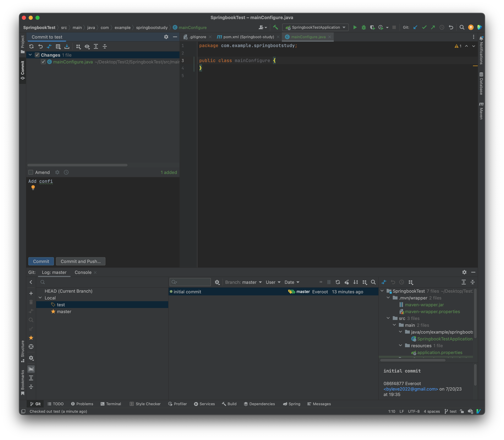Collapse the Local branches node
Image resolution: width=504 pixels, height=440 pixels.
(40, 298)
